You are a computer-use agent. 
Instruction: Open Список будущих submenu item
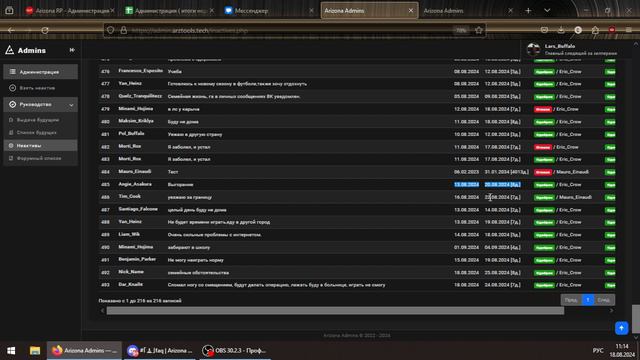[37, 133]
